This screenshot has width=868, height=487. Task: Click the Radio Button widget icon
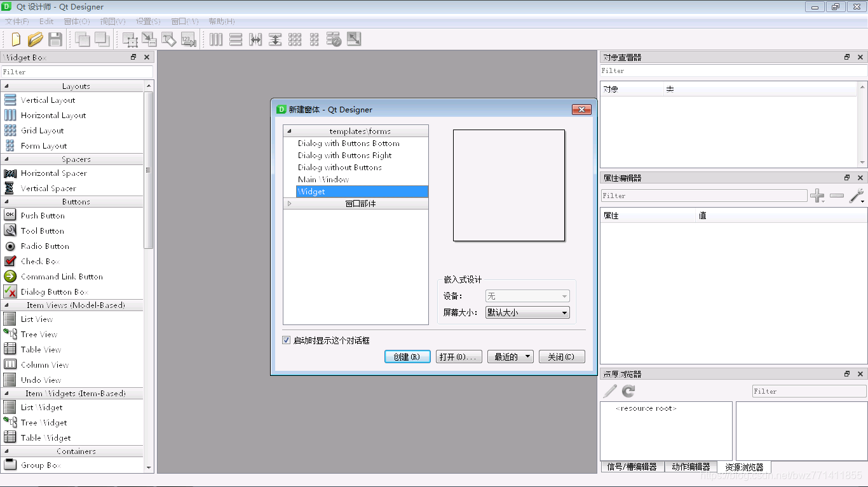tap(10, 246)
